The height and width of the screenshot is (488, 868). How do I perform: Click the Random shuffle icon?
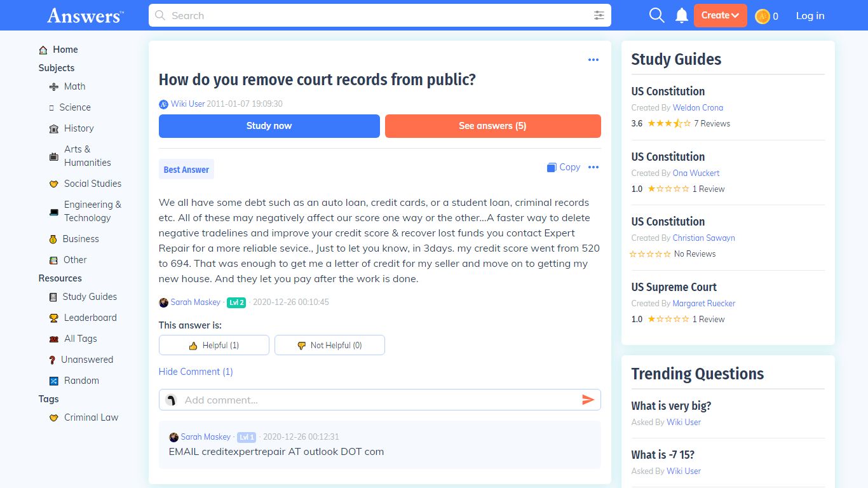pyautogui.click(x=53, y=381)
